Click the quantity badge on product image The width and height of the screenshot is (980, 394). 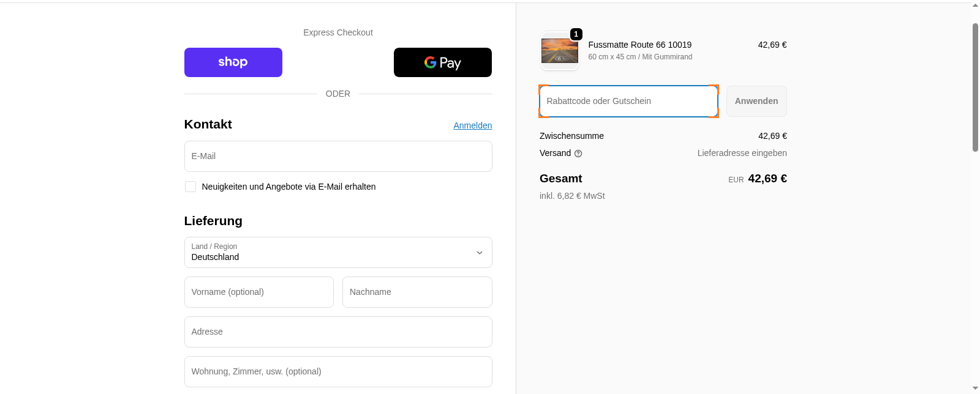[x=576, y=34]
